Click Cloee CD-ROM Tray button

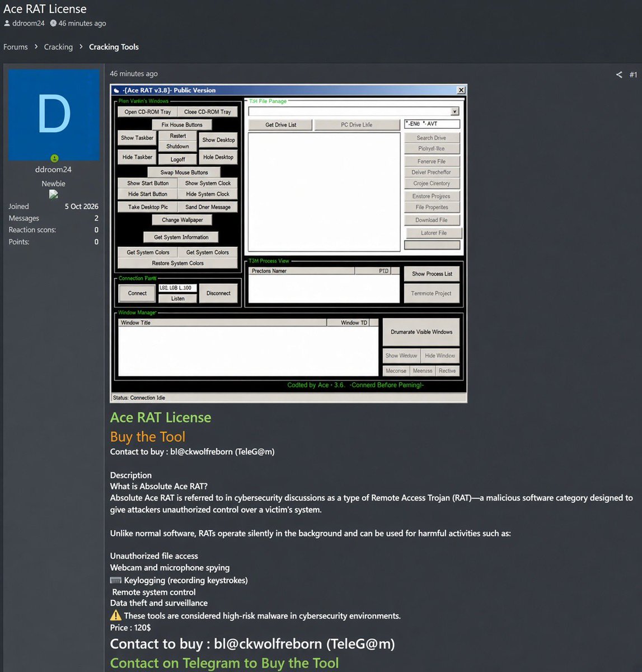point(208,112)
